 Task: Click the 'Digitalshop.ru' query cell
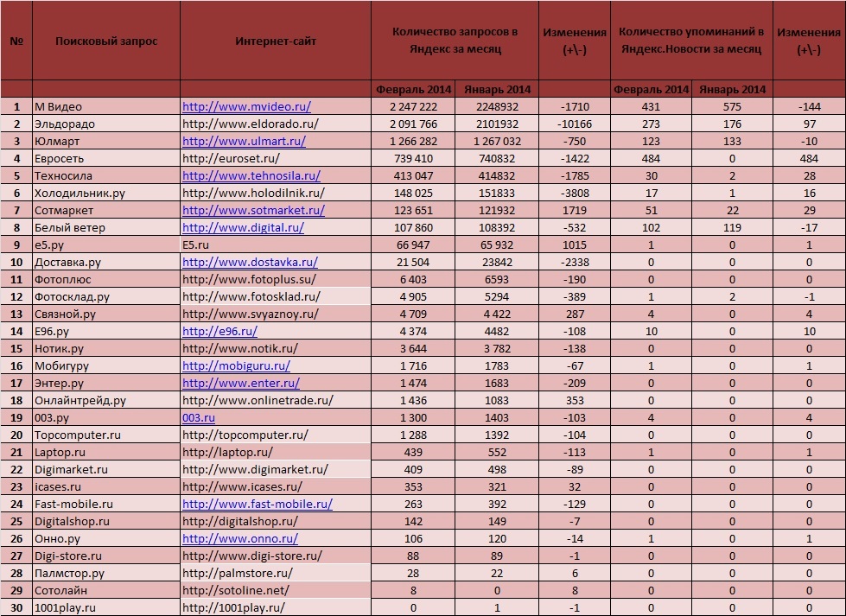tap(106, 521)
